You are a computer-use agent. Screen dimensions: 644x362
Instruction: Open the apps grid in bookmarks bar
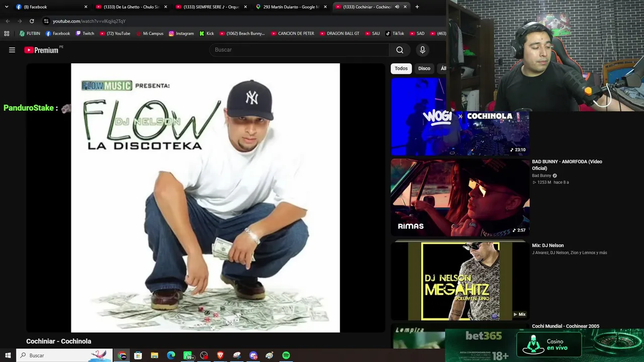coord(7,34)
